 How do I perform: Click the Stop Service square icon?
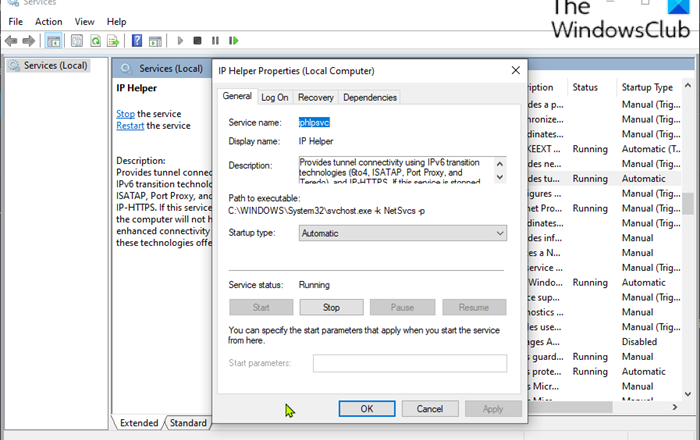pyautogui.click(x=197, y=41)
